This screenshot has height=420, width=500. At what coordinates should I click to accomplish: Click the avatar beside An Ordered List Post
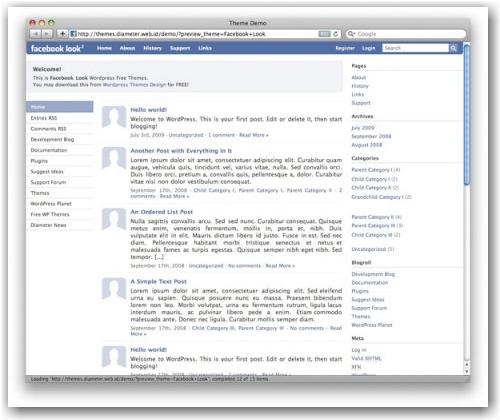[x=114, y=219]
